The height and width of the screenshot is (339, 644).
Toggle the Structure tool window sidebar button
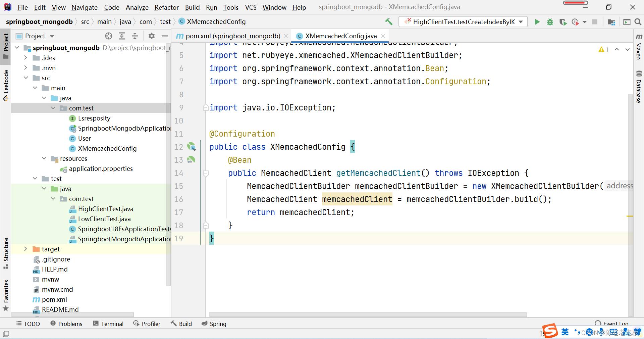tap(6, 253)
